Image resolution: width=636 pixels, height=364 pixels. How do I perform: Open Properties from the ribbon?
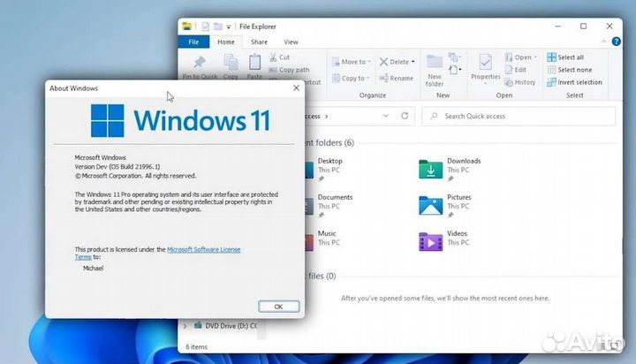tap(485, 63)
